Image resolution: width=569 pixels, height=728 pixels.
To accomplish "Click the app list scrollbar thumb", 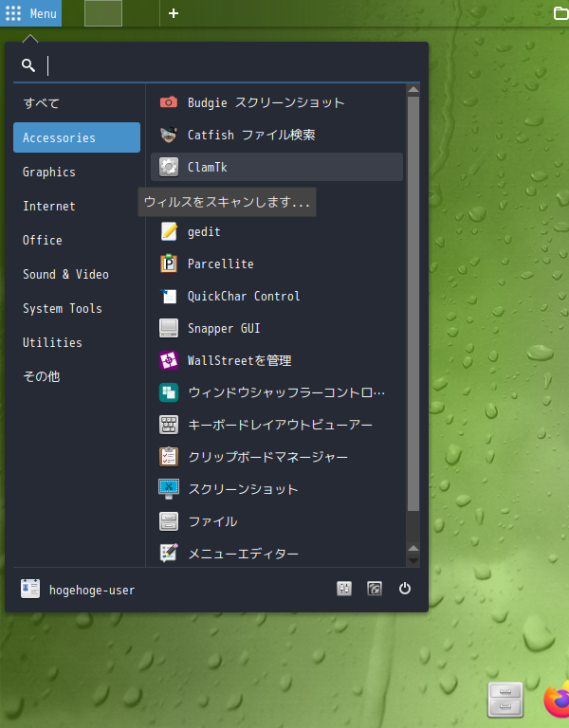I will [x=413, y=303].
